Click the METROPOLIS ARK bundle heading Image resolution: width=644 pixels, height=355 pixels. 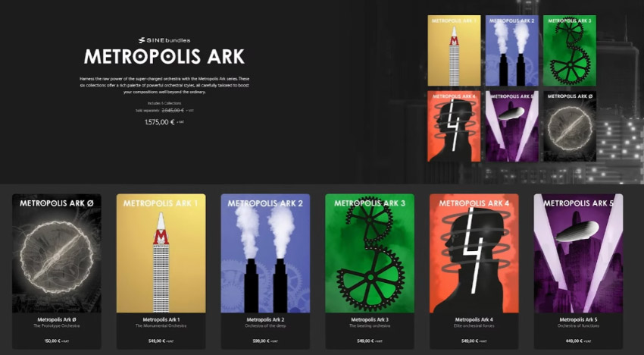click(164, 57)
